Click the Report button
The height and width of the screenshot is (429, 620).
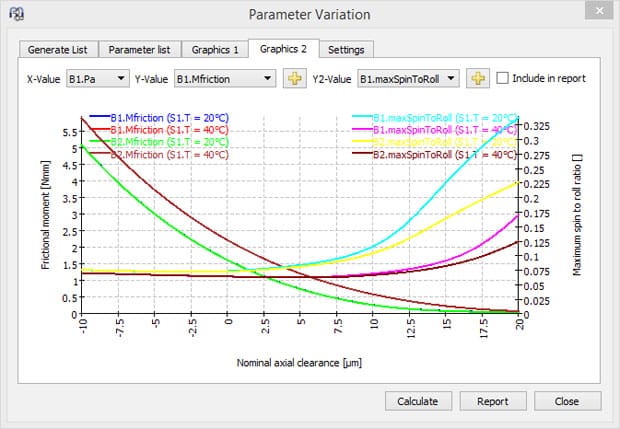[492, 401]
